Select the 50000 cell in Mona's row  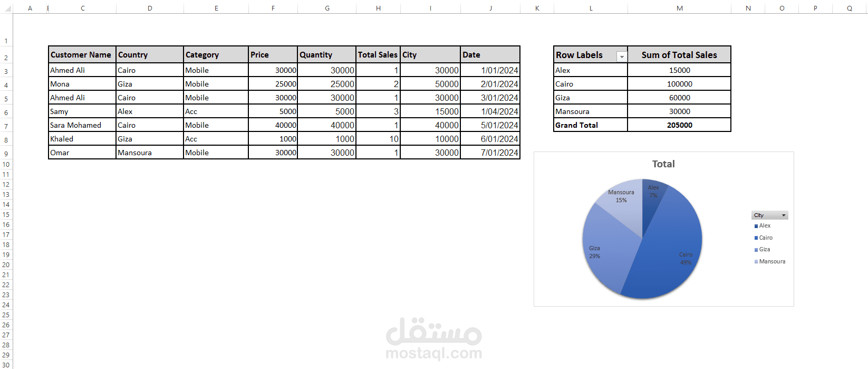[430, 84]
